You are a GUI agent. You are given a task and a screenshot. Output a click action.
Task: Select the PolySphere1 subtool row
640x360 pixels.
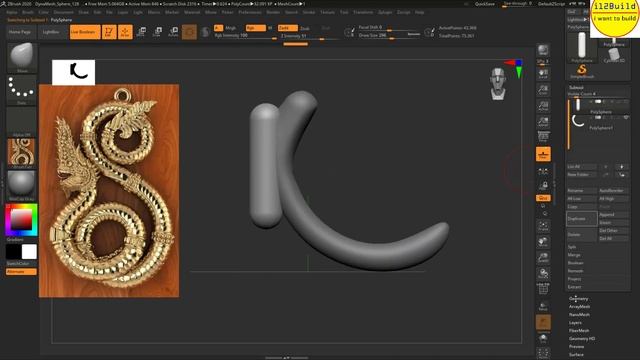coord(599,122)
